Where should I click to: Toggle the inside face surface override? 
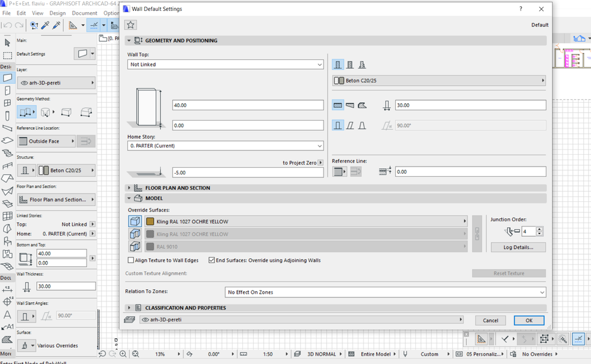[x=135, y=247]
